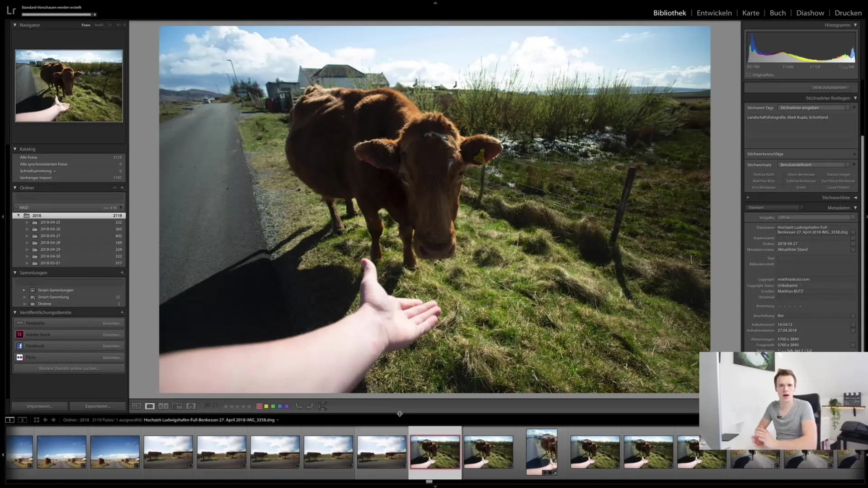Click Exportieren button to export photos
Screen dimensions: 868x488
click(97, 406)
